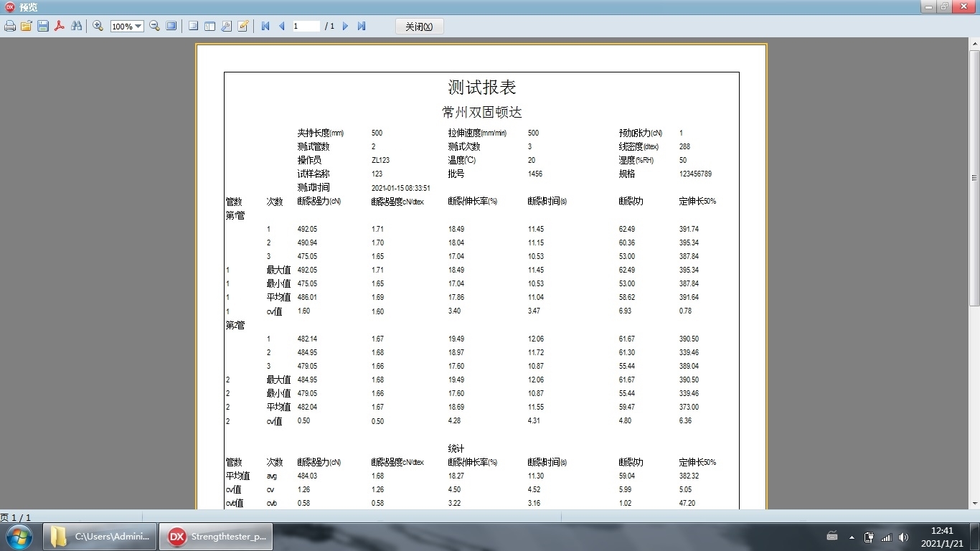Select the Strengthtester taskbar item
The image size is (980, 551).
216,537
